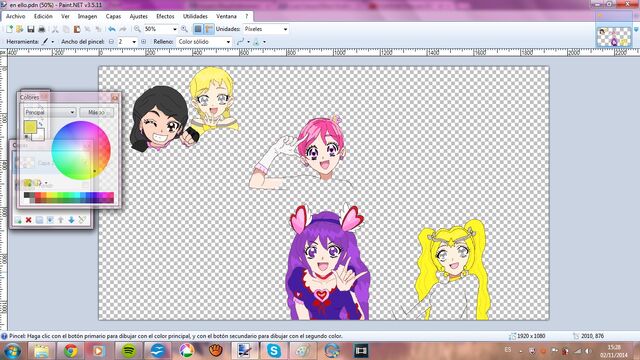Open Spotify from the taskbar
The image size is (640, 360).
point(129,350)
